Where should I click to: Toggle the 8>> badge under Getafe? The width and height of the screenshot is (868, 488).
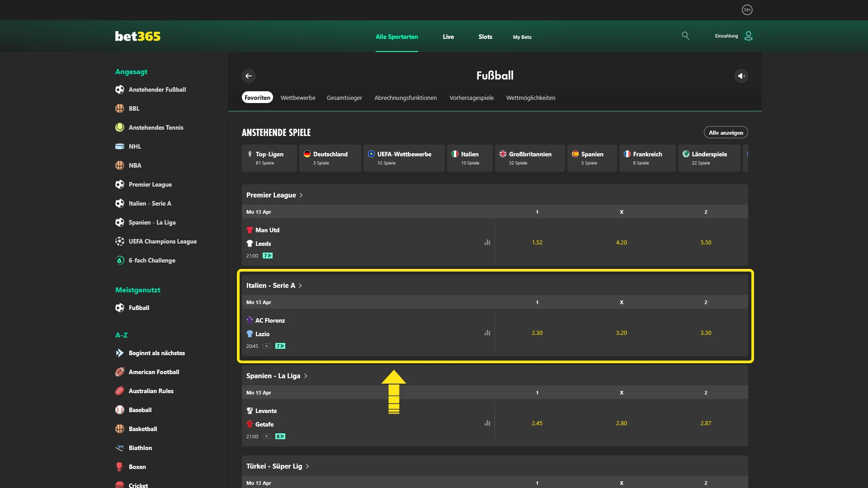(x=280, y=436)
